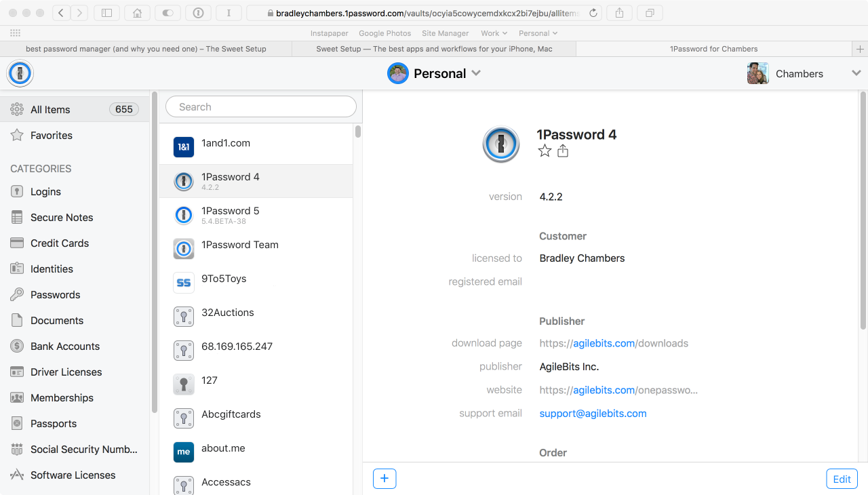
Task: Open the Instapaper bookmark
Action: click(x=330, y=33)
